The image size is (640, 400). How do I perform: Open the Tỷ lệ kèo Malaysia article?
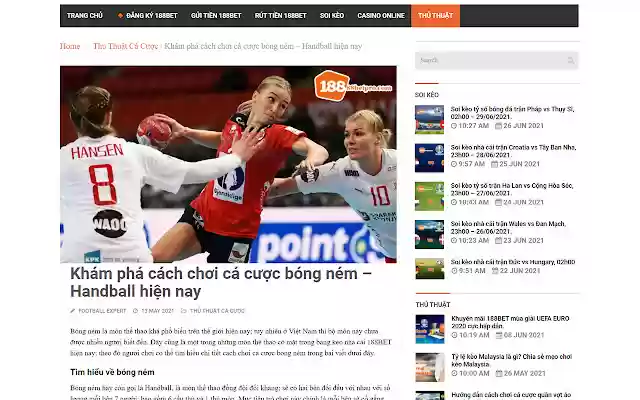pos(511,360)
